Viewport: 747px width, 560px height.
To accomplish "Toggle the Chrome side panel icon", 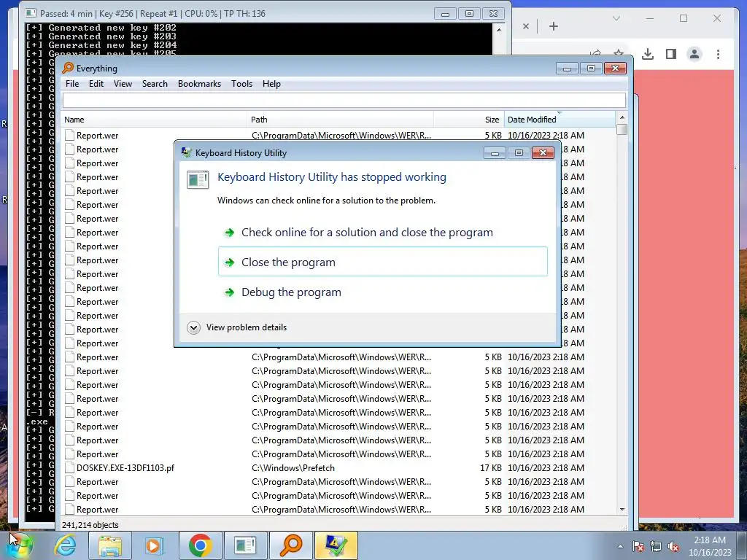I will 671,54.
